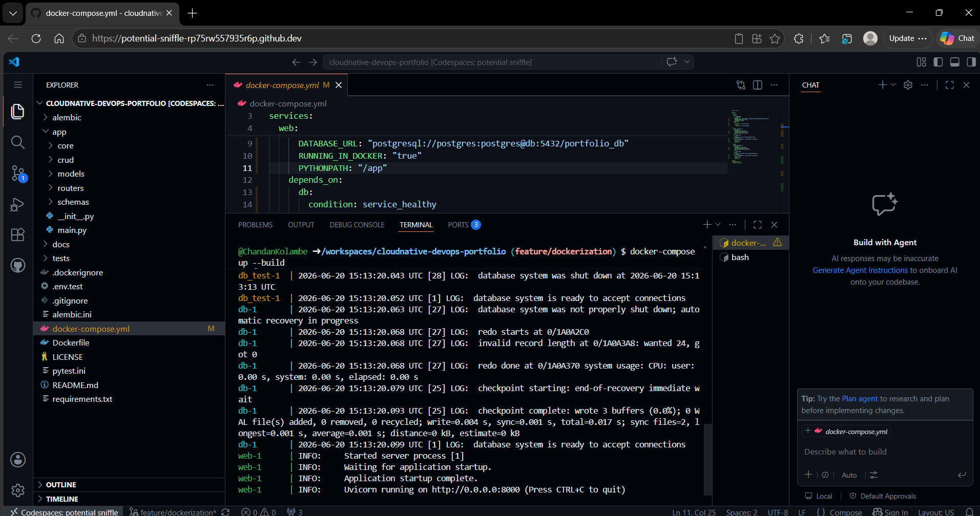Expand the tests folder
Image resolution: width=980 pixels, height=516 pixels.
click(x=129, y=259)
